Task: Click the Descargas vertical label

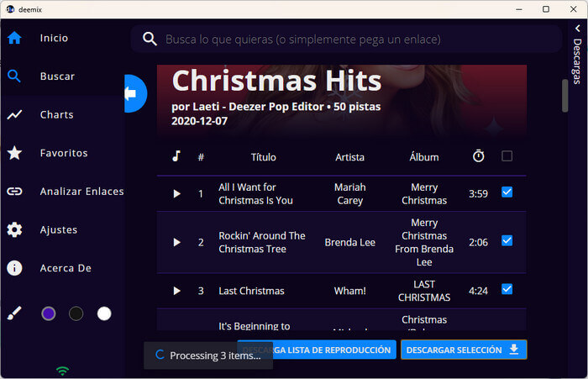Action: (577, 61)
